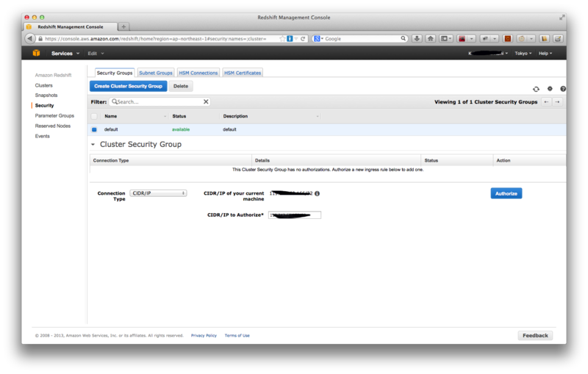Open the browser downloads arrow icon
The image size is (588, 374).
(x=417, y=39)
